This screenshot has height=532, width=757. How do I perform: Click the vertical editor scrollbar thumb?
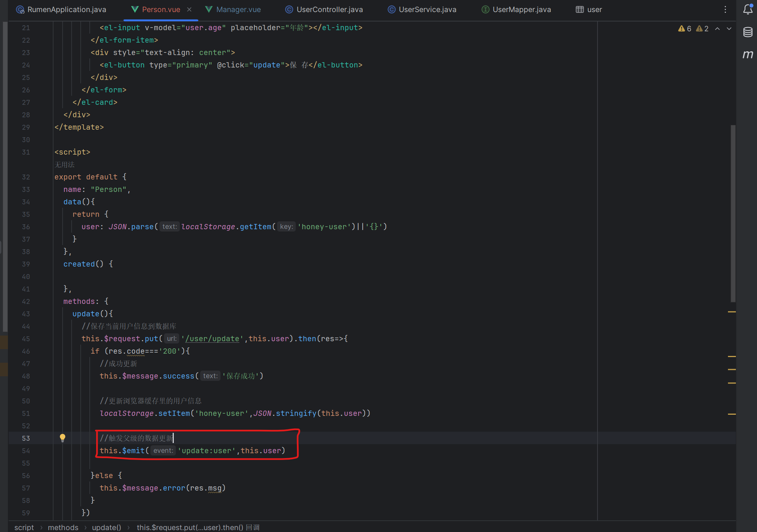733,213
